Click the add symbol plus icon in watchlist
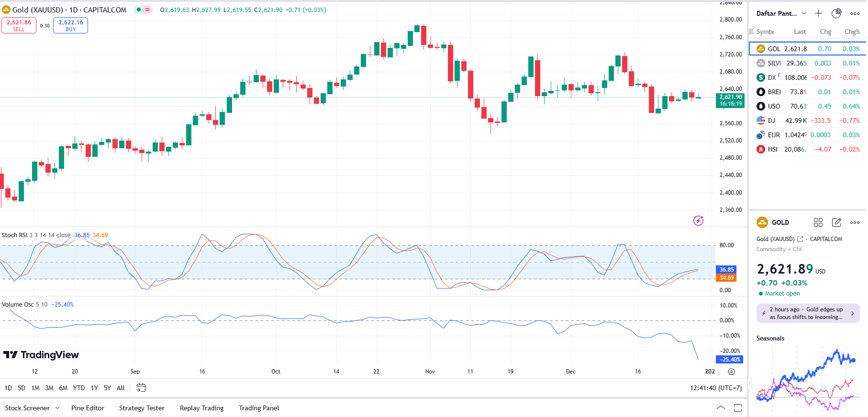Image resolution: width=868 pixels, height=417 pixels. [x=818, y=13]
